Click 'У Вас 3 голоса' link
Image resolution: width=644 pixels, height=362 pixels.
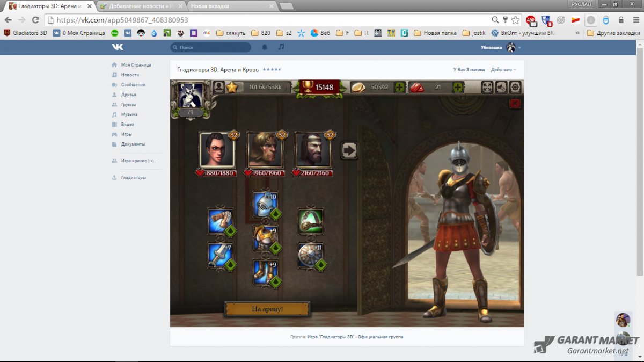click(x=469, y=70)
